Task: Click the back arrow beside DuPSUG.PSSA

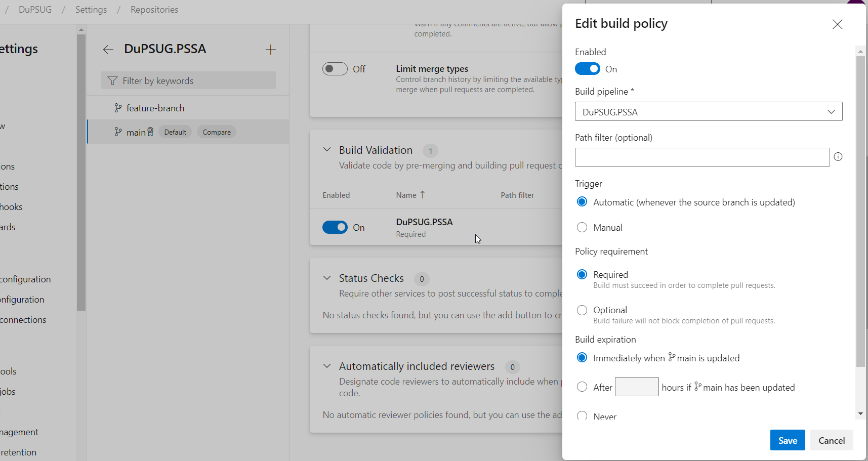Action: coord(108,49)
